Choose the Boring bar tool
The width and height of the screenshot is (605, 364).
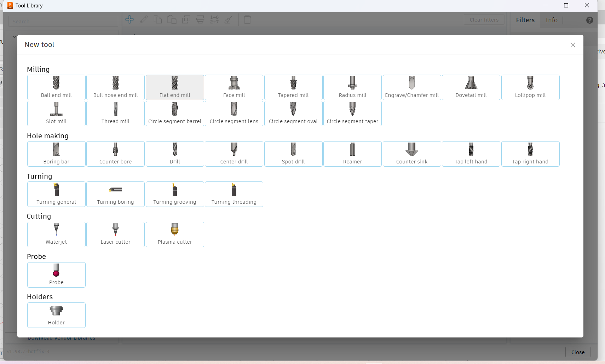56,154
